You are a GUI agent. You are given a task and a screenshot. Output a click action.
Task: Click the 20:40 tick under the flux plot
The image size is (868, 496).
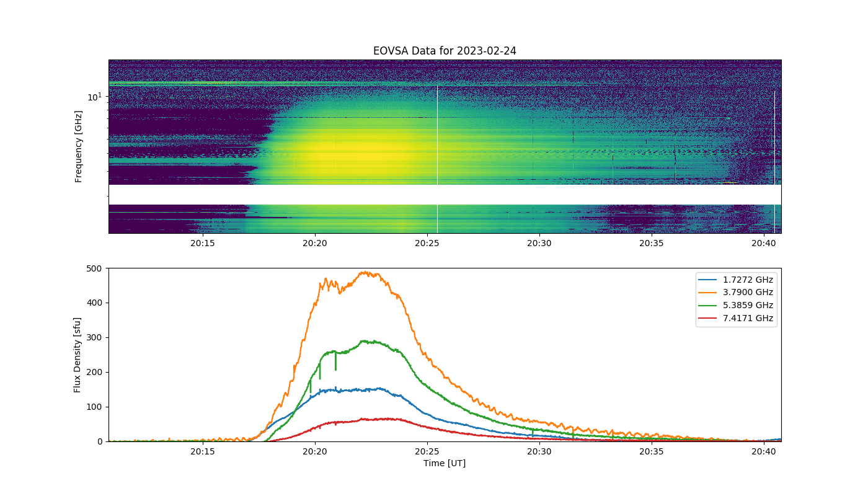point(764,451)
